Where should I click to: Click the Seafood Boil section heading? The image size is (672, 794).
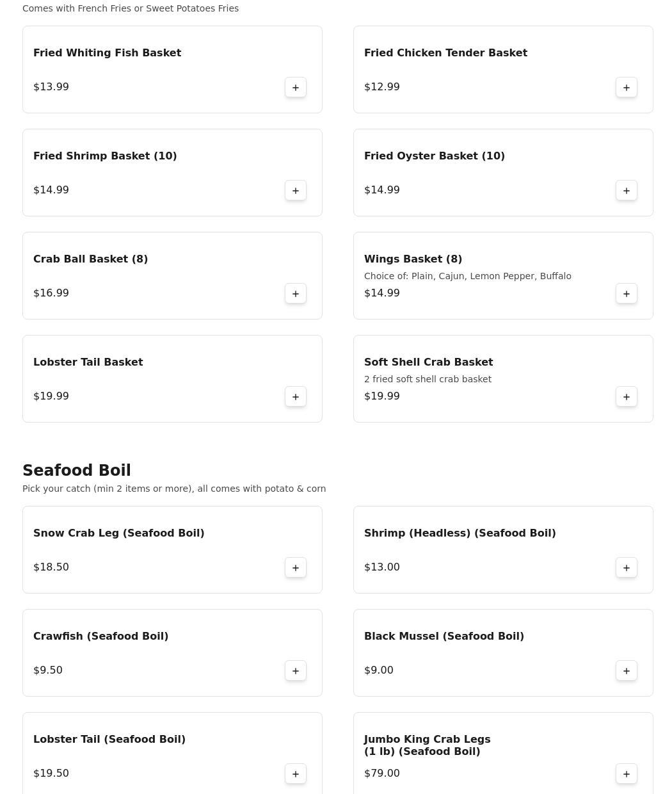pyautogui.click(x=77, y=471)
